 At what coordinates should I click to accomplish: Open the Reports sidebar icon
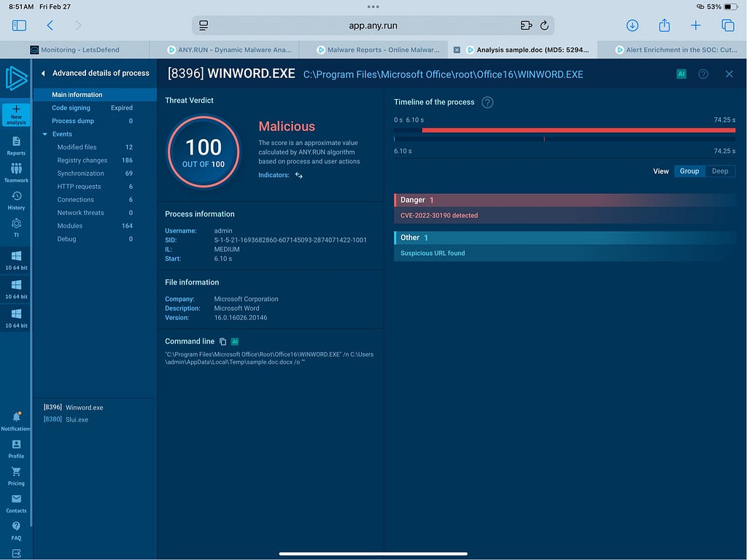coord(16,141)
